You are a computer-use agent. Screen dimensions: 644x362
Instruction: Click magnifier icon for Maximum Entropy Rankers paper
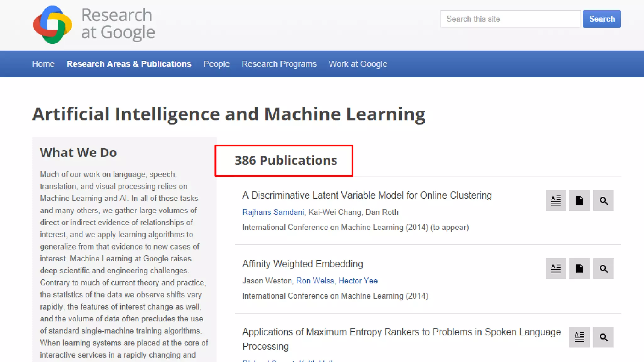(603, 337)
